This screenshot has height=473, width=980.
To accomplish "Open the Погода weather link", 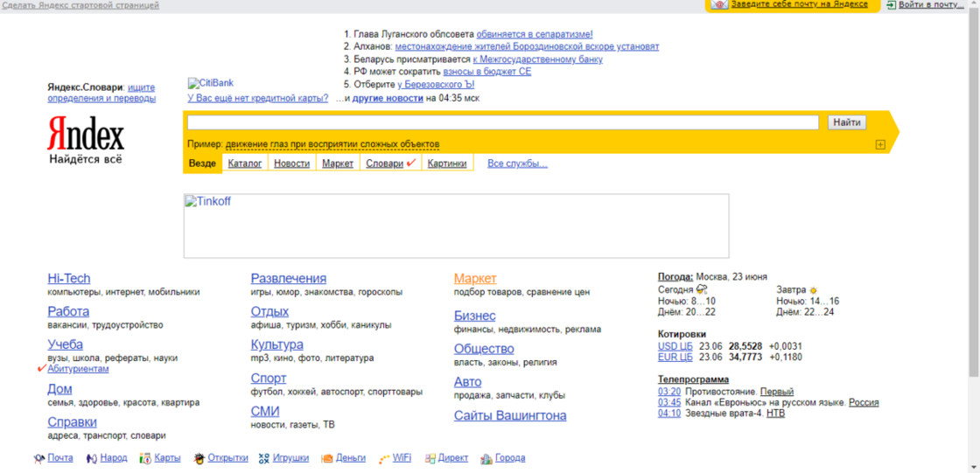I will point(675,277).
